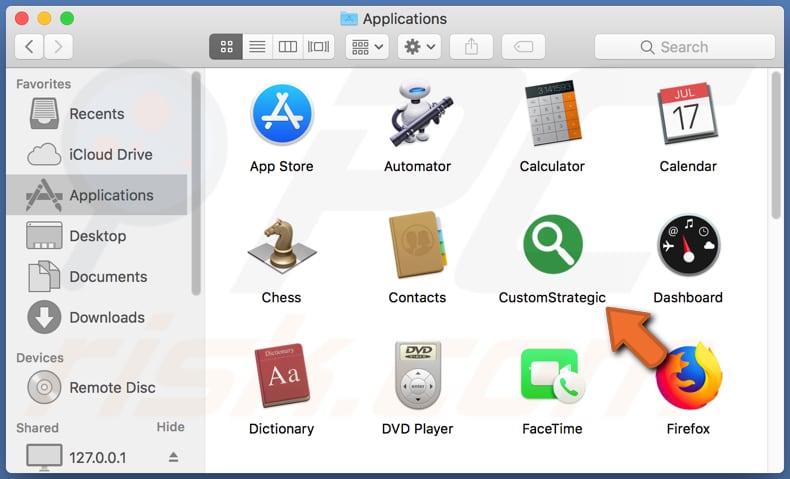Open Documents in the sidebar
Screen dimensions: 790x479
coord(97,277)
